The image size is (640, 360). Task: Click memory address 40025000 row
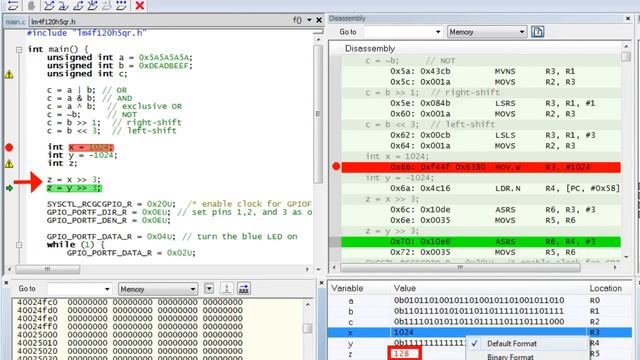[130, 335]
